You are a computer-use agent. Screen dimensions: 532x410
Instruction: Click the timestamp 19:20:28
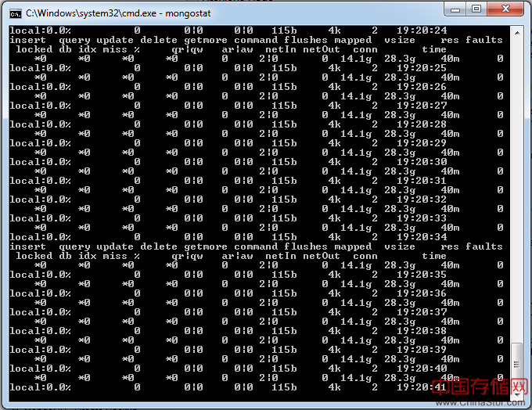[422, 124]
